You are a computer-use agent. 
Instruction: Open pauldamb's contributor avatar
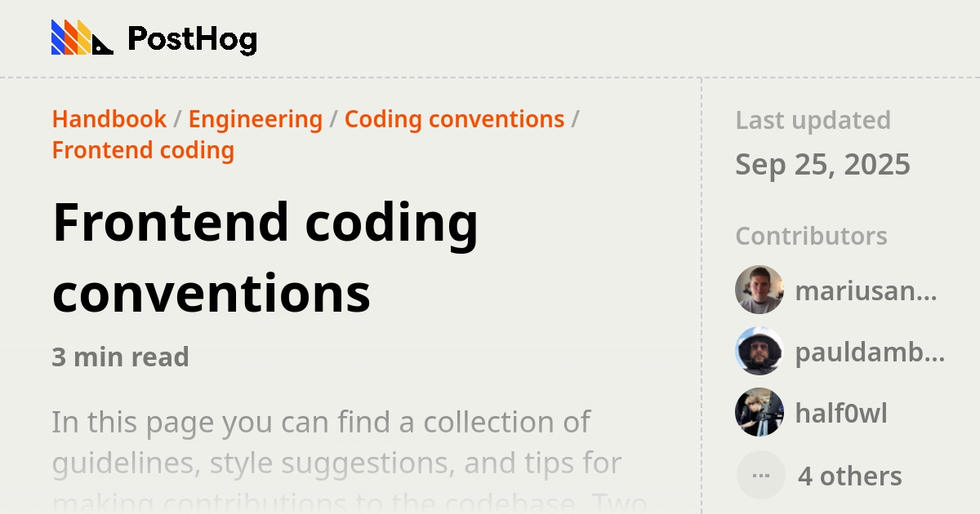coord(759,352)
